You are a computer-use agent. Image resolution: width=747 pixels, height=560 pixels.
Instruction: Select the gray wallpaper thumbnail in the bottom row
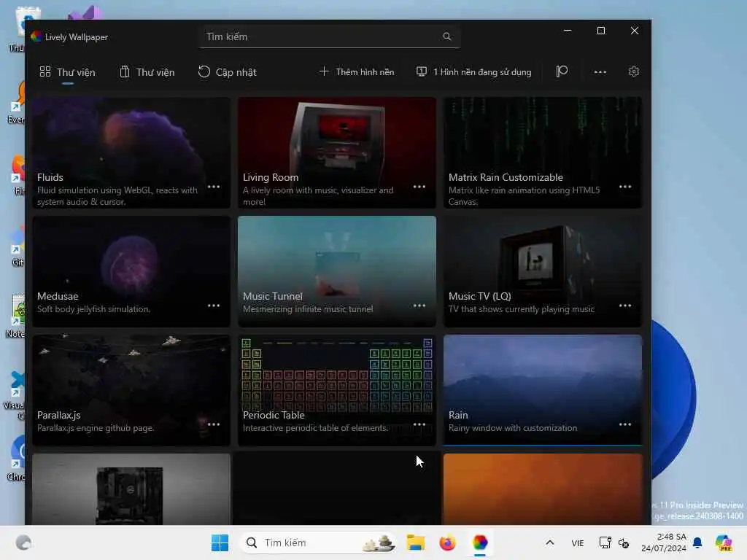131,489
